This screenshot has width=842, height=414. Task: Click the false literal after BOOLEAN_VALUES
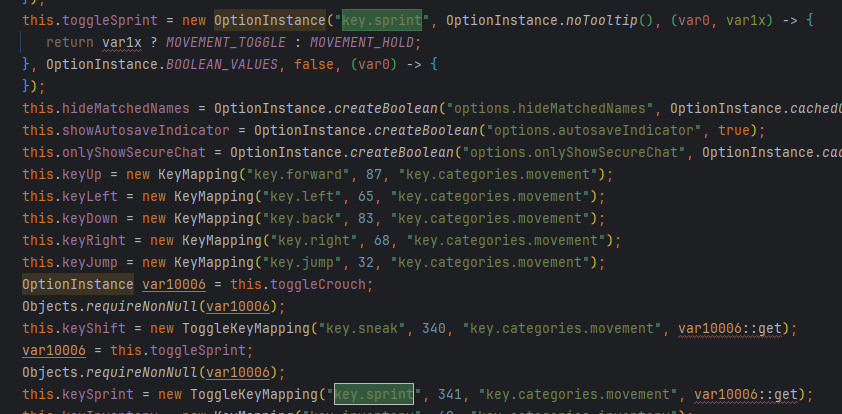314,64
